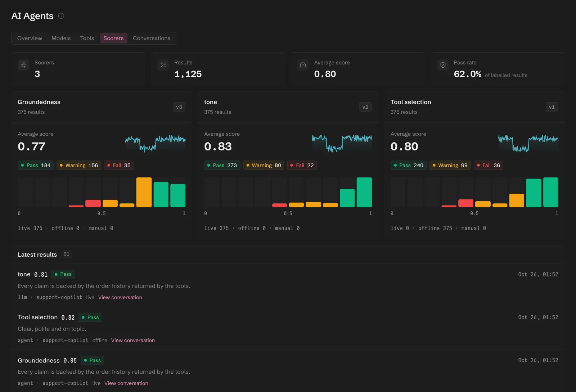Click the Groundedness card title

coord(39,102)
